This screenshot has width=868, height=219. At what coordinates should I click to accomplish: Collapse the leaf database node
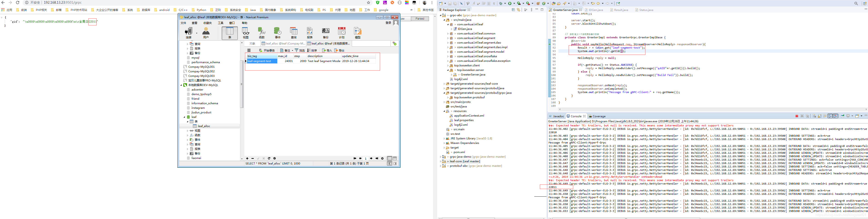tap(184, 117)
